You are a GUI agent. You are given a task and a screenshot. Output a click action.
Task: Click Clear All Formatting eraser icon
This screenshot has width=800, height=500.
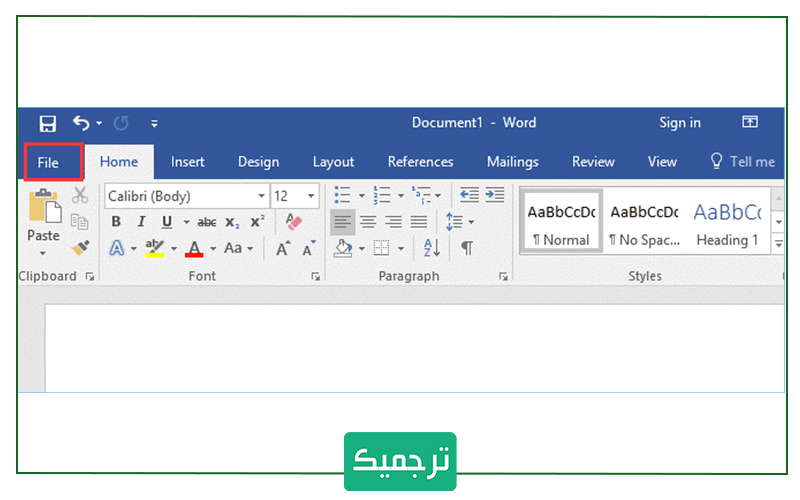pyautogui.click(x=293, y=221)
